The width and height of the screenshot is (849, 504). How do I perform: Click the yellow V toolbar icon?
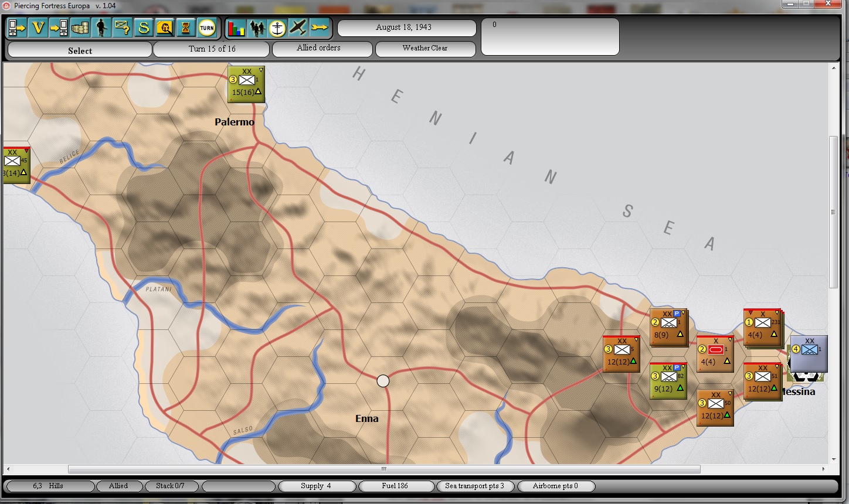click(x=38, y=28)
